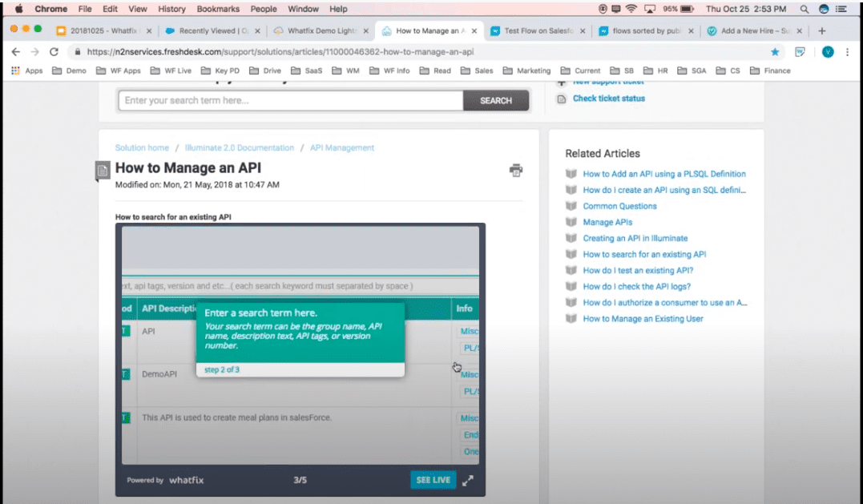The height and width of the screenshot is (504, 863).
Task: Open 'Manage APIs' related article
Action: (607, 222)
